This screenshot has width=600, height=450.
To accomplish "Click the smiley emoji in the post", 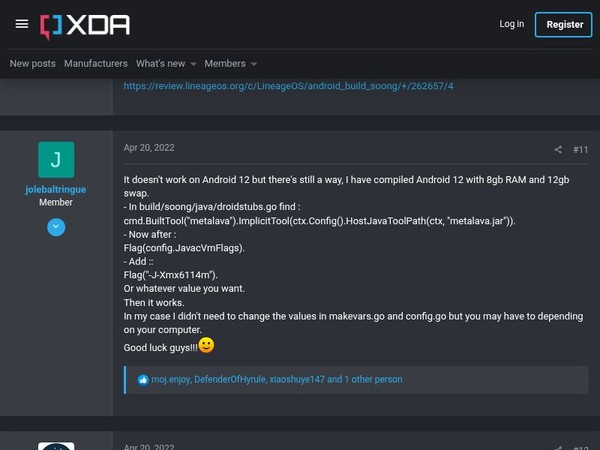I will tap(206, 346).
